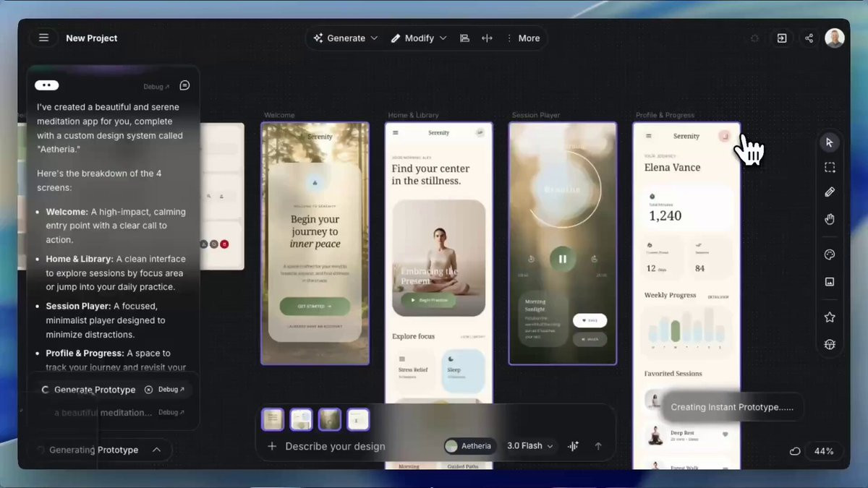
Task: Open the hamburger menu in Profile screen
Action: point(648,136)
